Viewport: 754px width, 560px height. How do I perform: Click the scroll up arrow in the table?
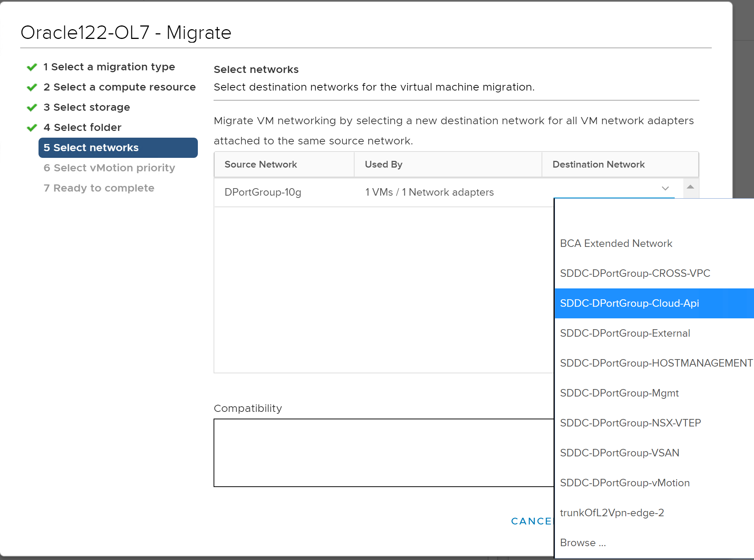pos(690,187)
